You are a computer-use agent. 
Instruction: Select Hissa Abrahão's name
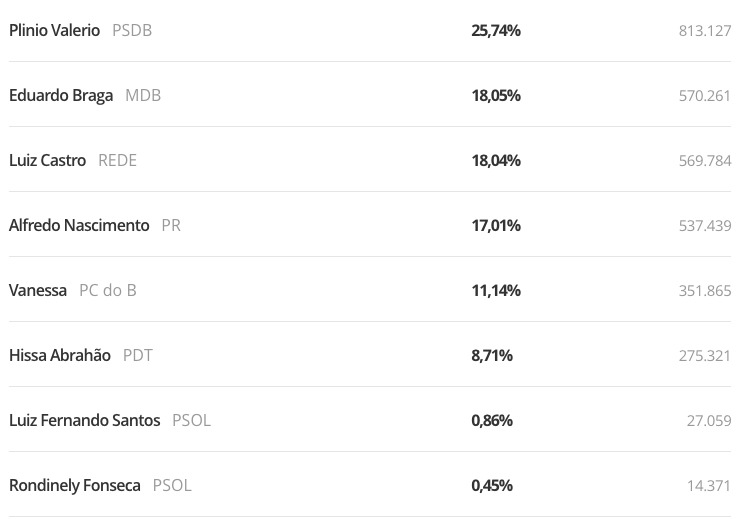(x=60, y=356)
